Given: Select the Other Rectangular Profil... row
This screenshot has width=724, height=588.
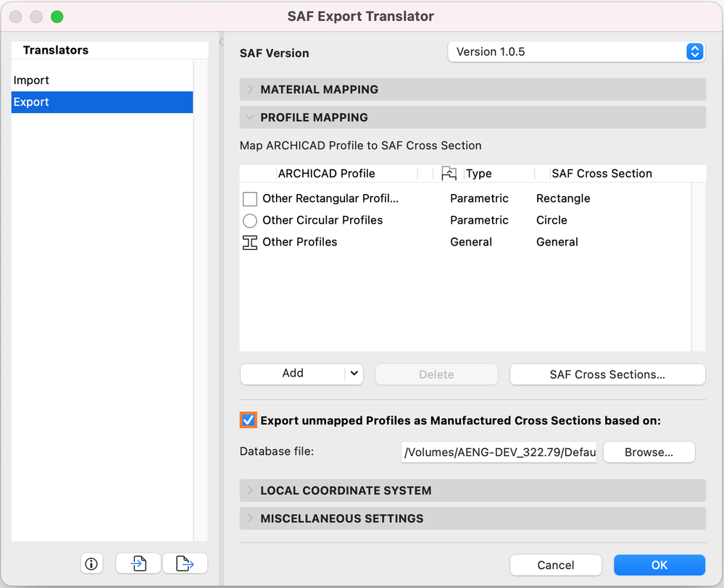Looking at the screenshot, I should click(465, 198).
